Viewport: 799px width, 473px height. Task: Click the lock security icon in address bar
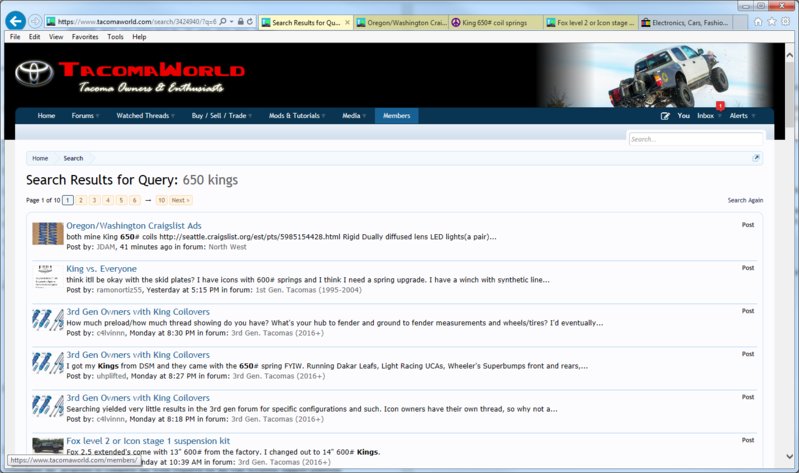click(x=241, y=21)
